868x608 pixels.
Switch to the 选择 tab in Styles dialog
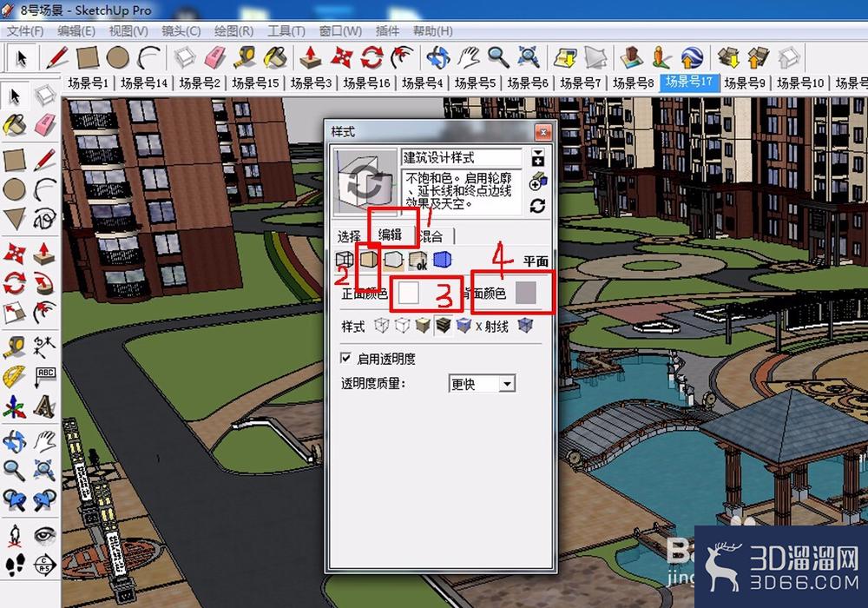tap(349, 237)
